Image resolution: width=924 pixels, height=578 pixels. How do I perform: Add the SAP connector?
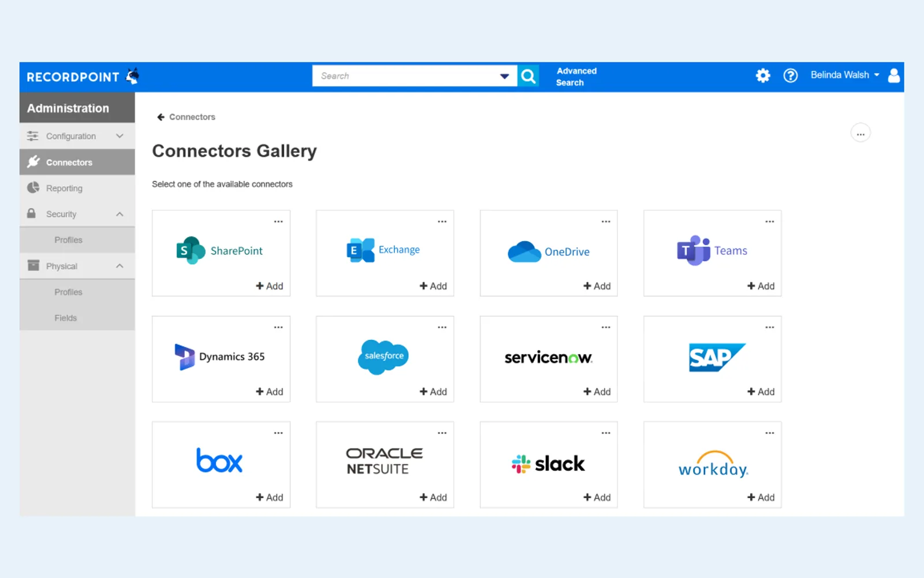761,392
